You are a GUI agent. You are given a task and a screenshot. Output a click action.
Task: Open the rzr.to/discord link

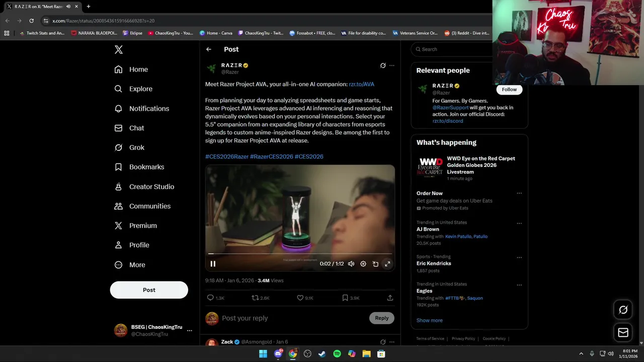[x=448, y=121]
